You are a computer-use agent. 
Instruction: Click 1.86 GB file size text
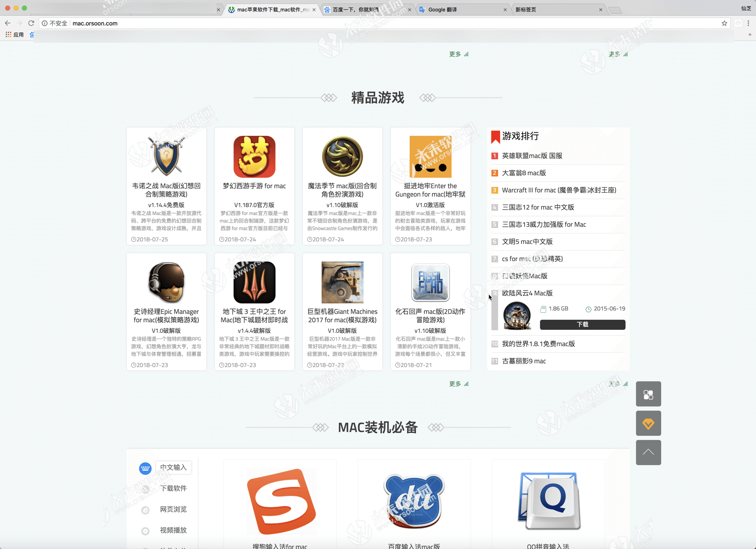[x=558, y=308]
